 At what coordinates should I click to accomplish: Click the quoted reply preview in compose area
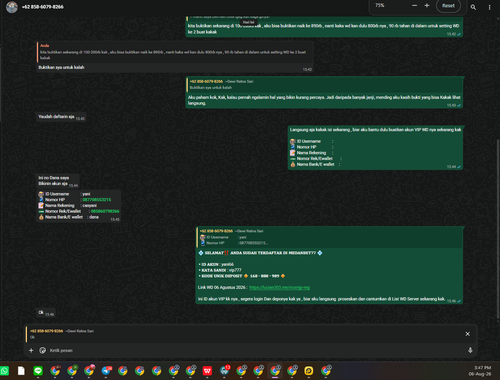[243, 334]
